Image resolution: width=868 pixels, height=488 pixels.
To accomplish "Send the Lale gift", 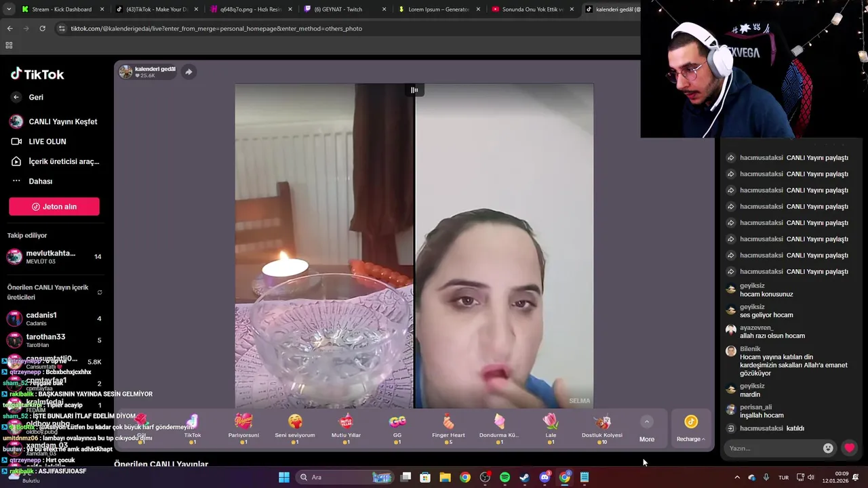I will [551, 428].
